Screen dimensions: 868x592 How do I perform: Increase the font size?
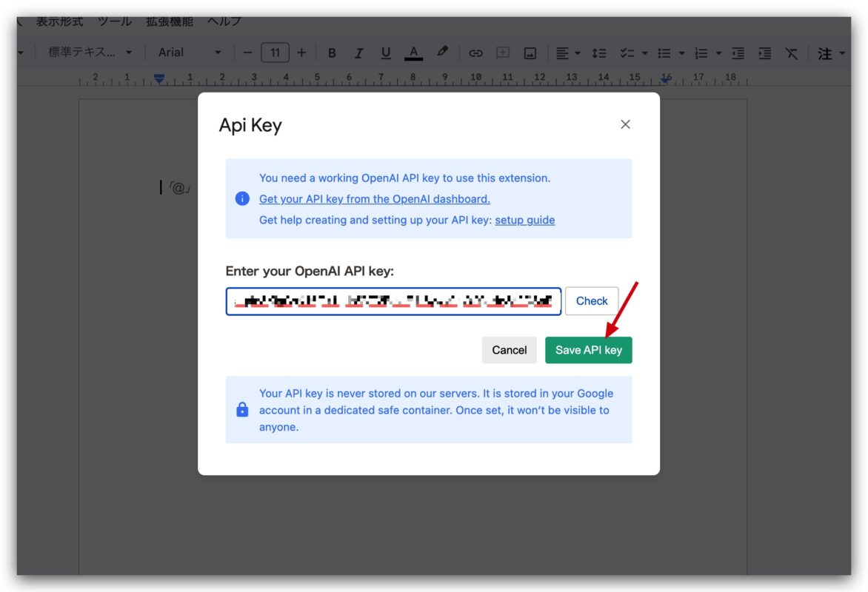pyautogui.click(x=301, y=53)
